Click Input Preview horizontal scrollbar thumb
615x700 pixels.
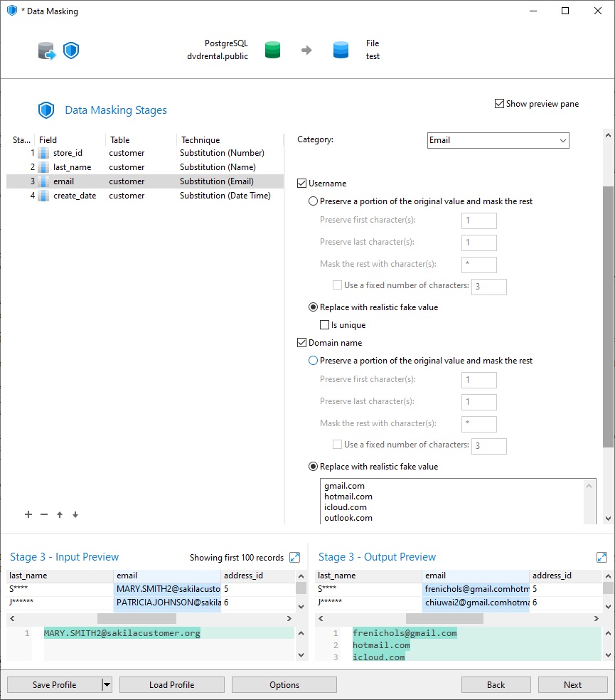click(137, 618)
